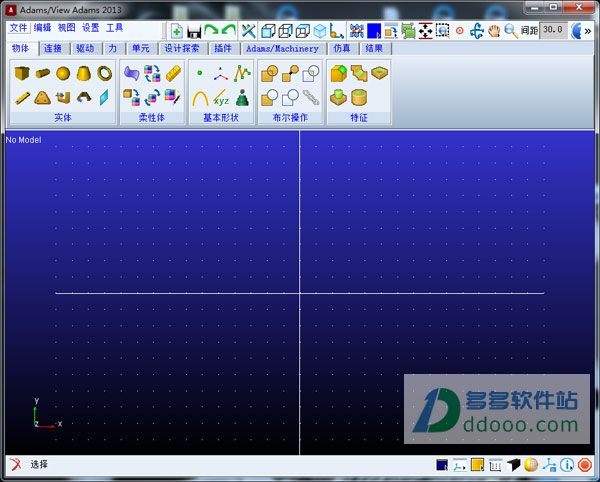
Task: Select the Link bar tool
Action: pos(23,98)
